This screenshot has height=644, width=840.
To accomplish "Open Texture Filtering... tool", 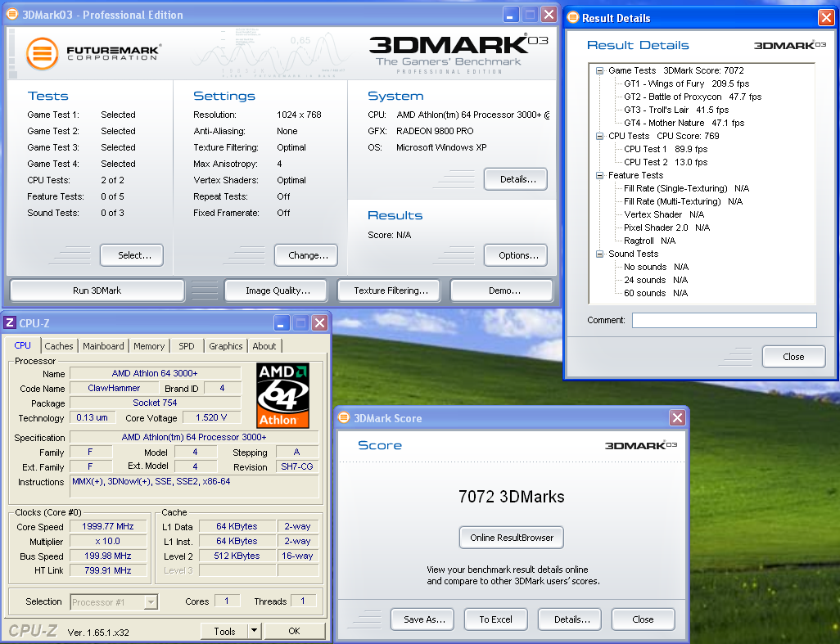I will click(x=389, y=290).
